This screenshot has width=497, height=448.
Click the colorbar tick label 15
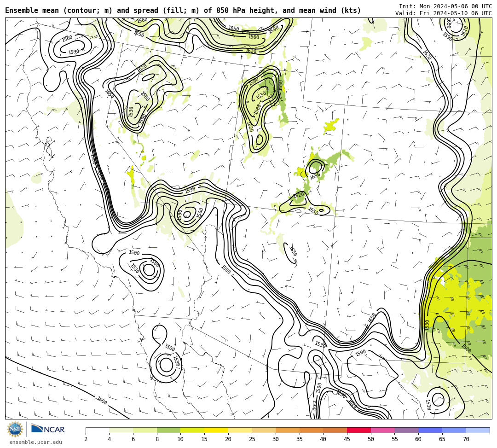(204, 439)
